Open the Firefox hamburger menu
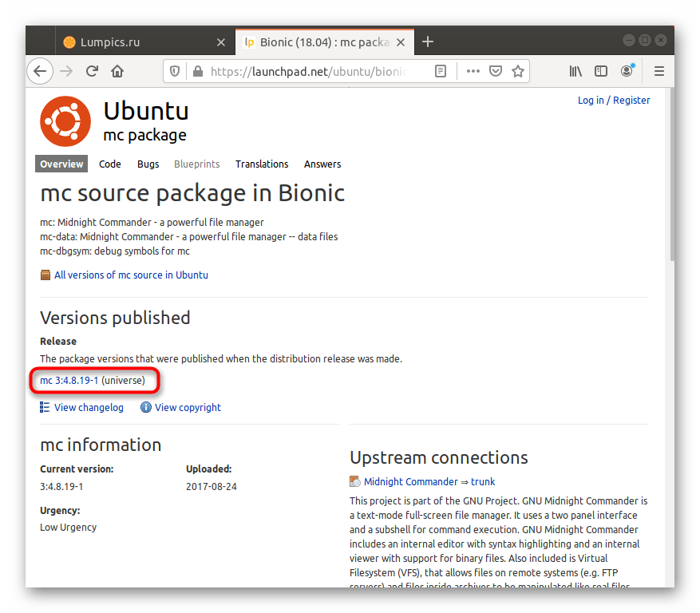 tap(659, 71)
